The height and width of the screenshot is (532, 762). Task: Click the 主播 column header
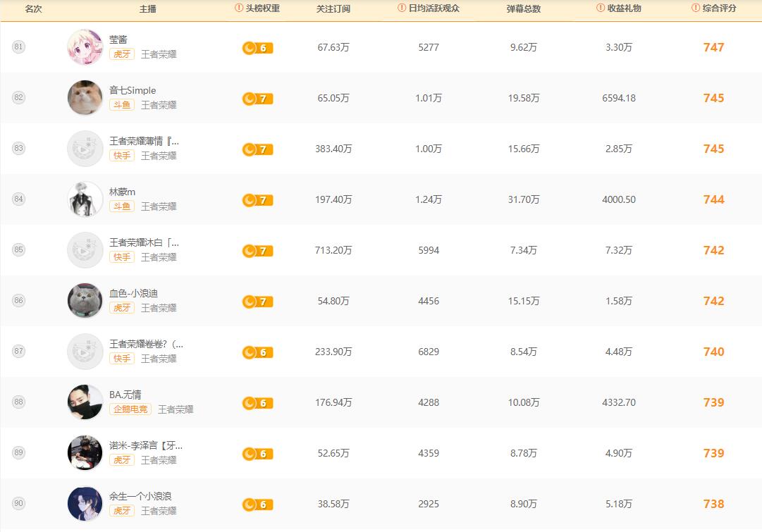(149, 9)
